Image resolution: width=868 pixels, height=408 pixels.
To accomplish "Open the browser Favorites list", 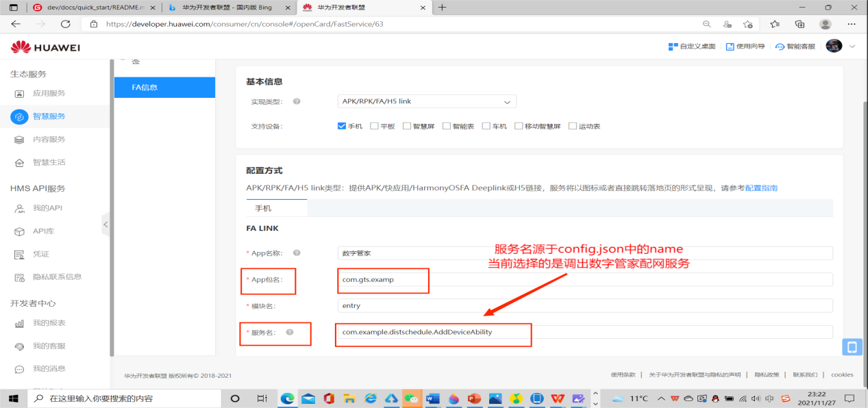I will 775,24.
